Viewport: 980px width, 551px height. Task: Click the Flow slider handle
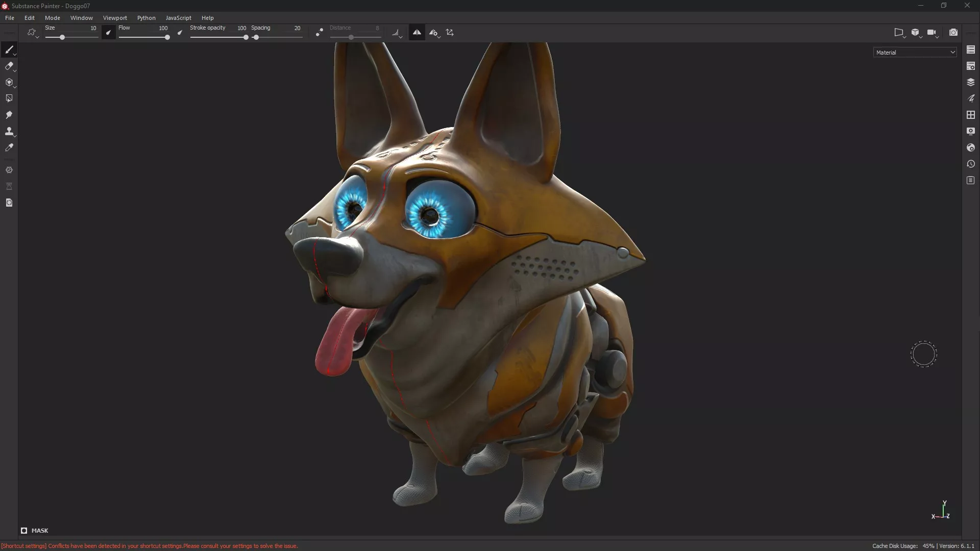[167, 37]
